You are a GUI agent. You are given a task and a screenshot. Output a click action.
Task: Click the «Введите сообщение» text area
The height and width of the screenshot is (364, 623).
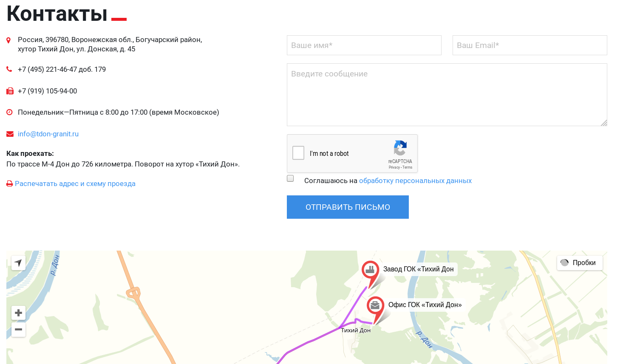pos(446,94)
